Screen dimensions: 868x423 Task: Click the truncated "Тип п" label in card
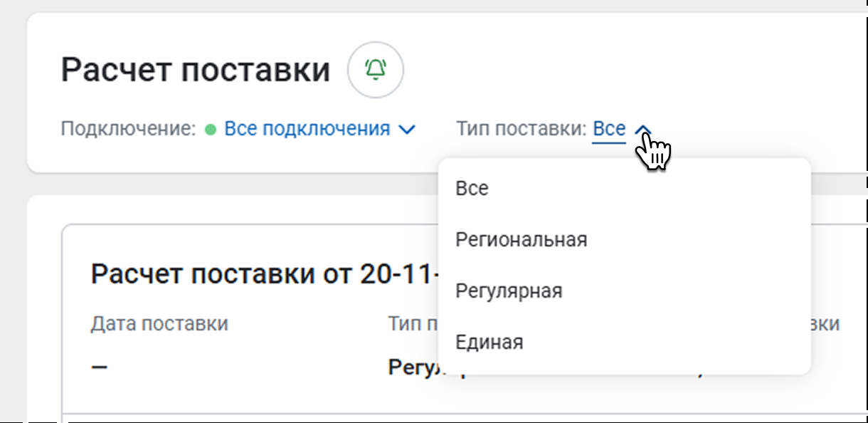412,323
